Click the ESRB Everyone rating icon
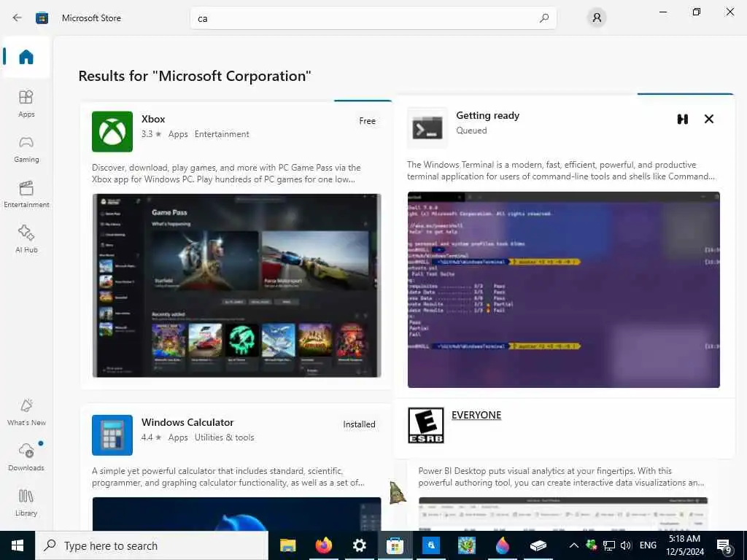 point(426,425)
